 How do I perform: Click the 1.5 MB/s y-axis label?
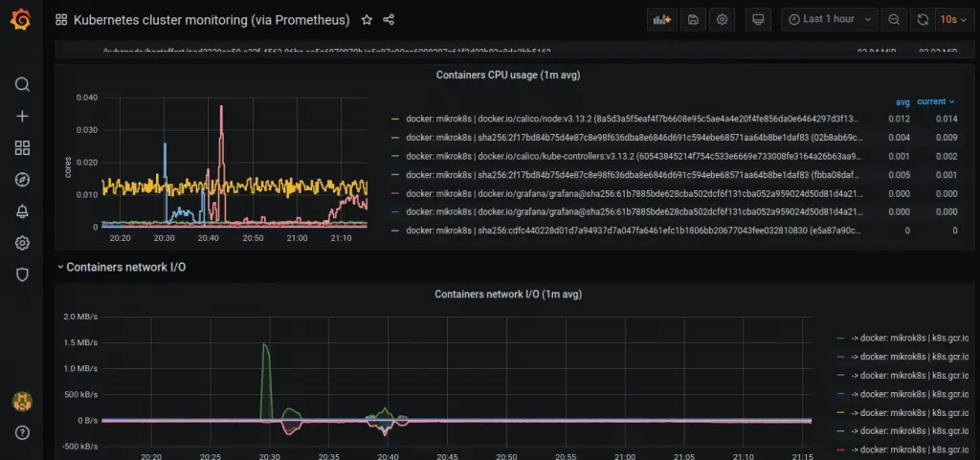80,342
